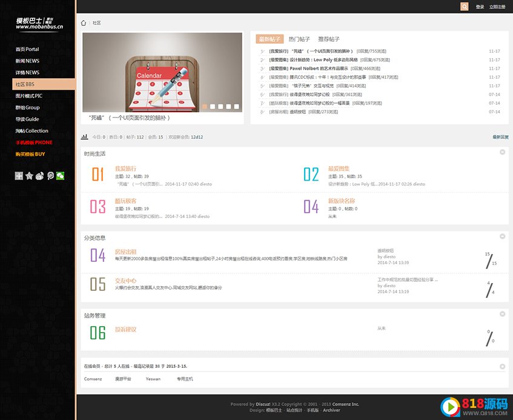The image size is (513, 420).
Task: Click the 04 icon next to 房屋出租
Action: 98,255
